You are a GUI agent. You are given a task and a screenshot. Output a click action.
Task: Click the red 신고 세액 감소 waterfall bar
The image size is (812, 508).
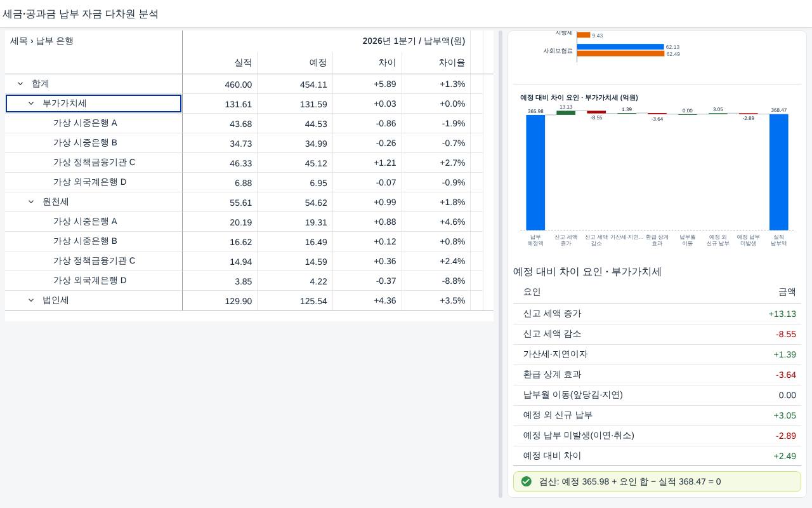coord(596,112)
